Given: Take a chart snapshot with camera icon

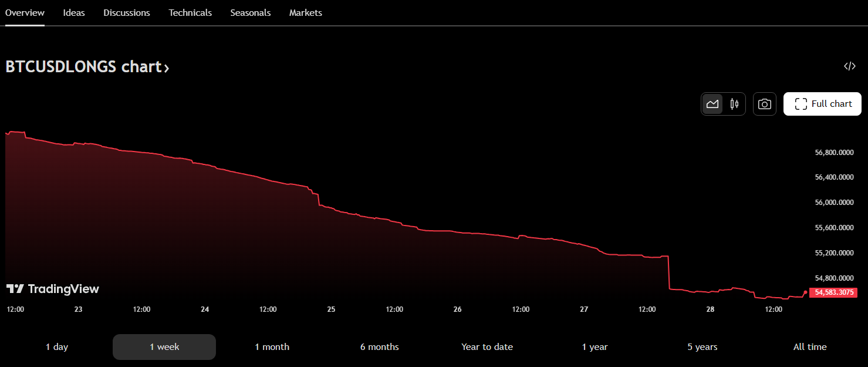Looking at the screenshot, I should 765,104.
